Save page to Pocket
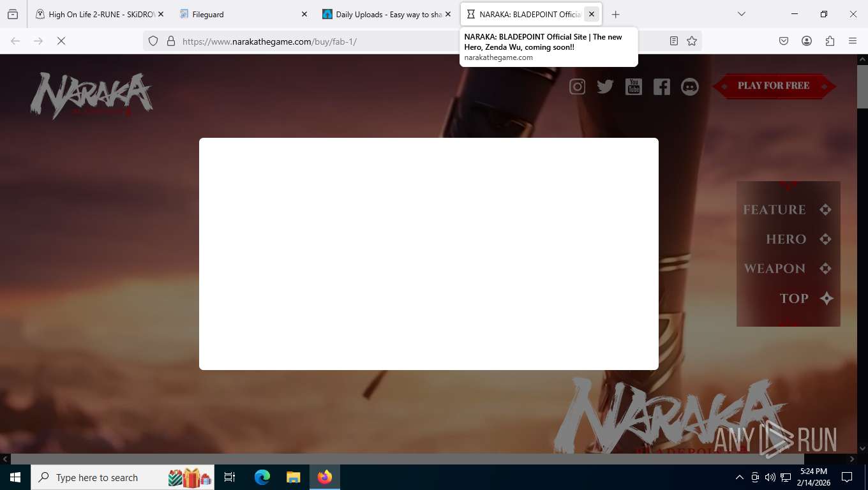 [x=784, y=41]
